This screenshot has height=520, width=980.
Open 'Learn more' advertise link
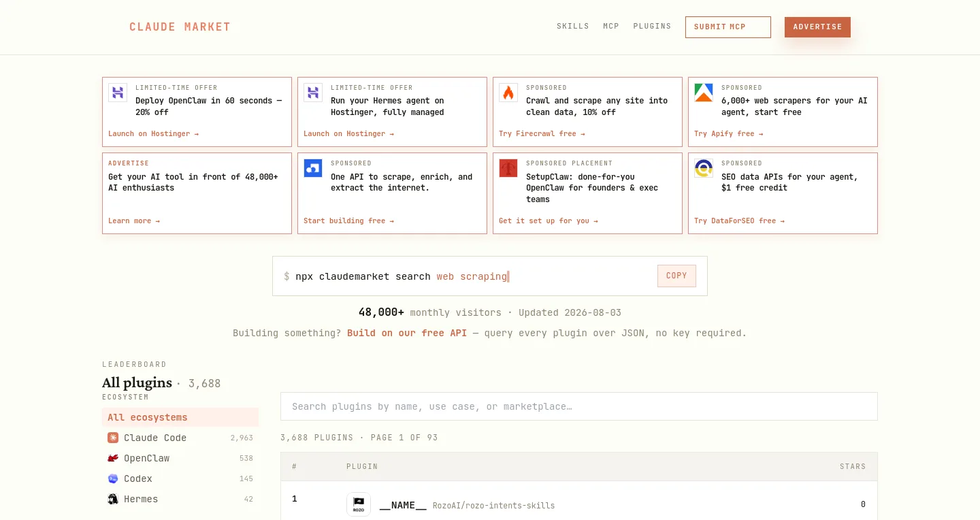point(134,221)
